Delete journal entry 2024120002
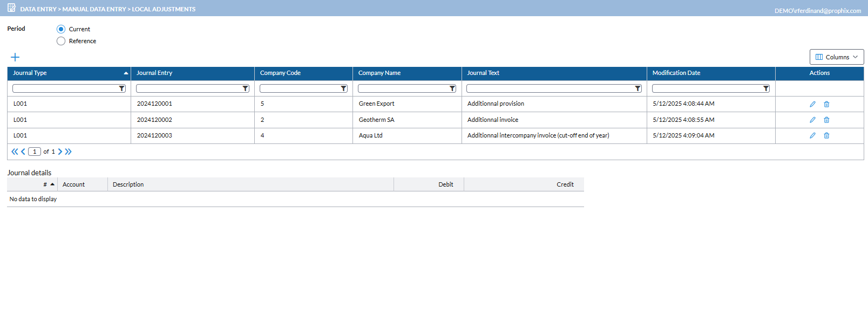 point(826,120)
